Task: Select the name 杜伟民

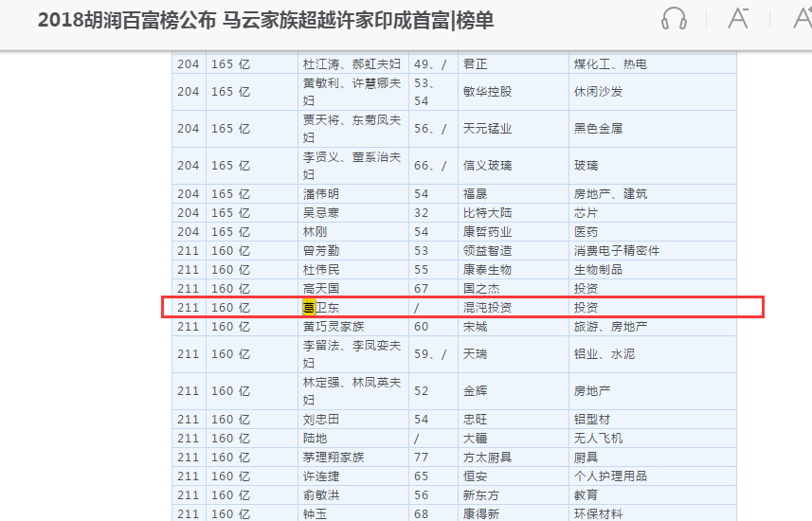Action: (x=321, y=270)
